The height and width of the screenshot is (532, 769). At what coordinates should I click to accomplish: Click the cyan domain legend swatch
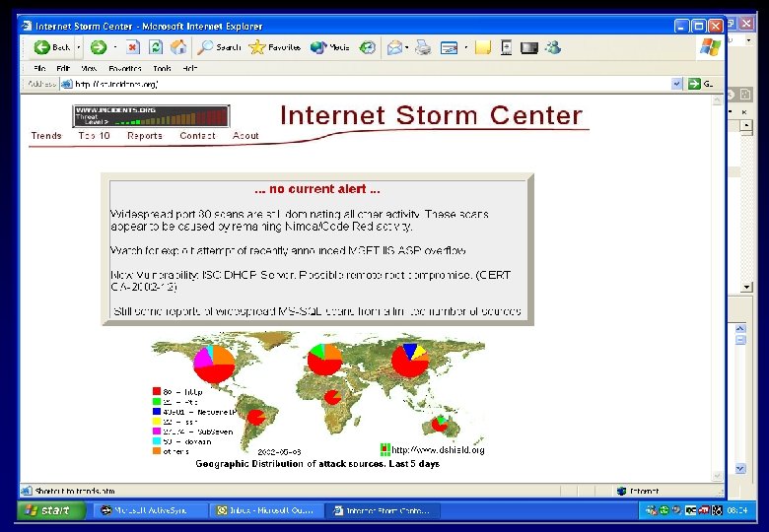coord(157,441)
